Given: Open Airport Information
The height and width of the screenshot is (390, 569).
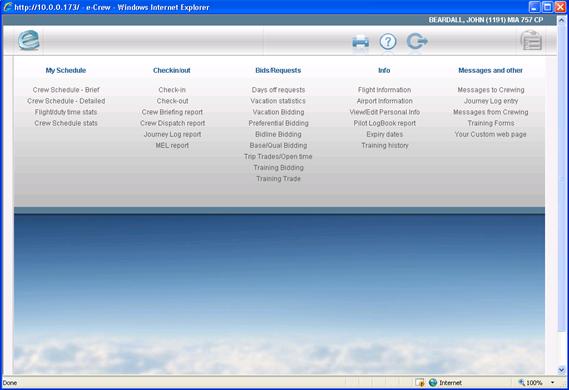Looking at the screenshot, I should (x=385, y=101).
